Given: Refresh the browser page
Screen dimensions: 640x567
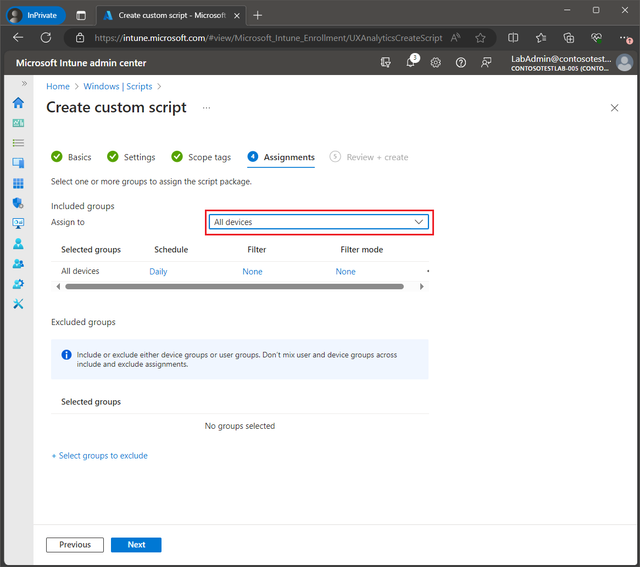Looking at the screenshot, I should tap(46, 38).
